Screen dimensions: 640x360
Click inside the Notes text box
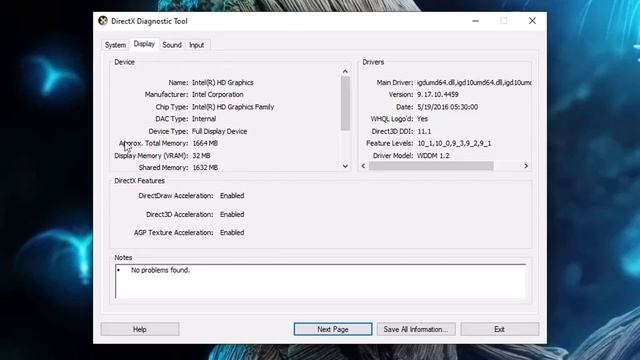point(320,281)
